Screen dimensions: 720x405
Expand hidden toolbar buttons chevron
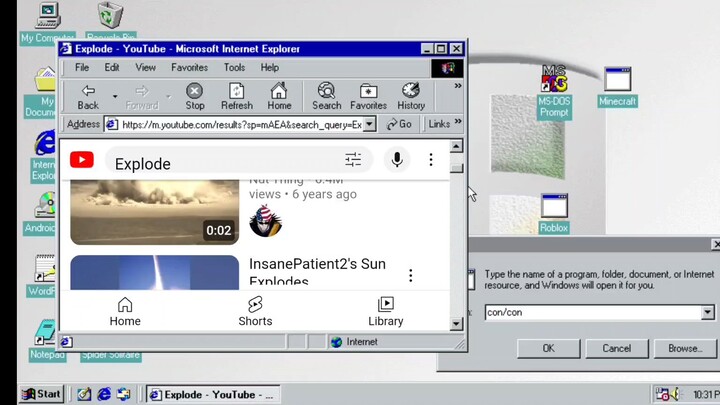point(457,86)
